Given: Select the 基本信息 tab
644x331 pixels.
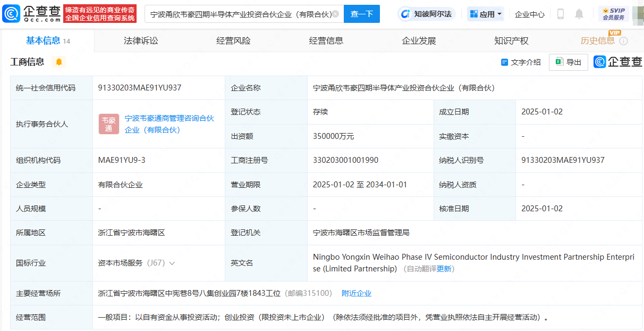Looking at the screenshot, I should point(48,41).
